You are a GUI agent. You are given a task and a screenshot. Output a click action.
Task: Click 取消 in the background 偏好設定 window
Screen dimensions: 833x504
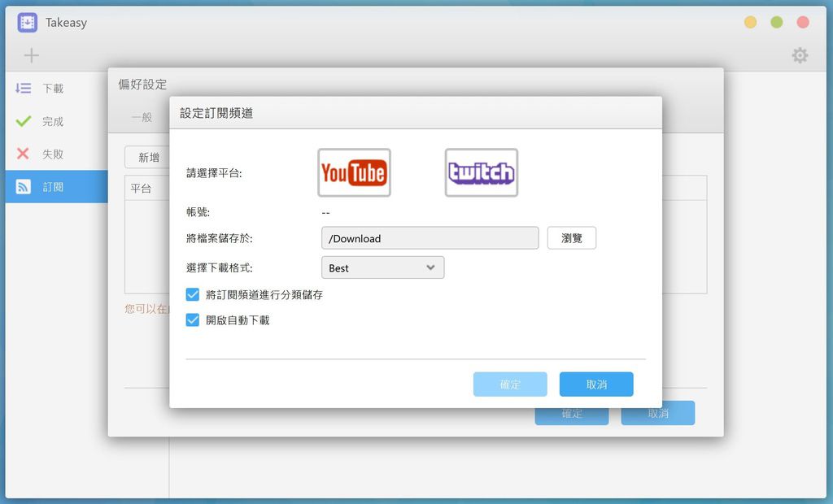657,413
